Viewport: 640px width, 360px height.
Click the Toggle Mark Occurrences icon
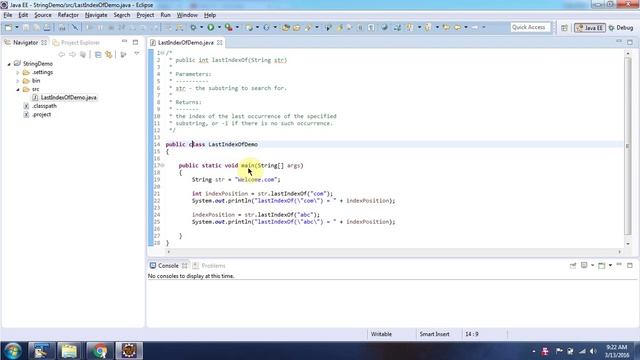pos(340,27)
